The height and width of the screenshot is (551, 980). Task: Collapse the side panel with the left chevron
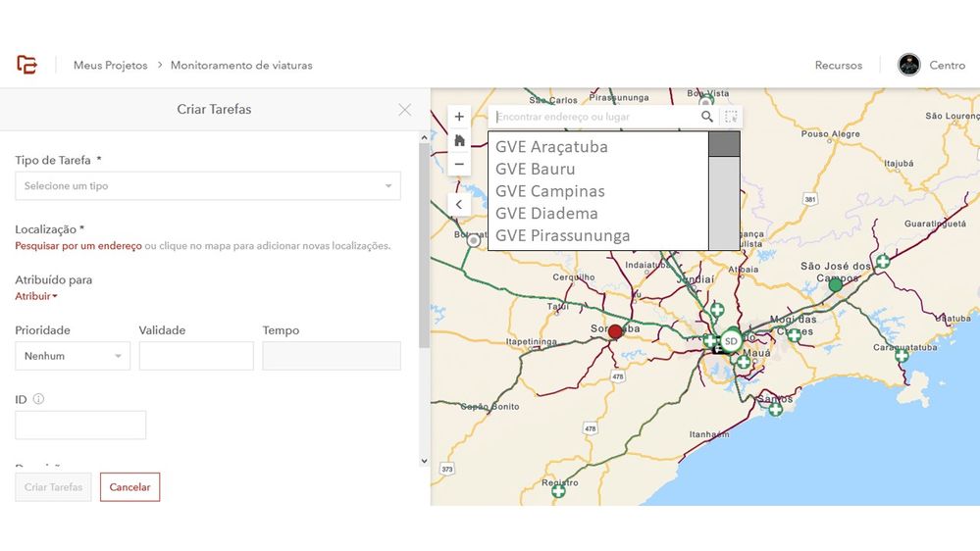click(459, 205)
